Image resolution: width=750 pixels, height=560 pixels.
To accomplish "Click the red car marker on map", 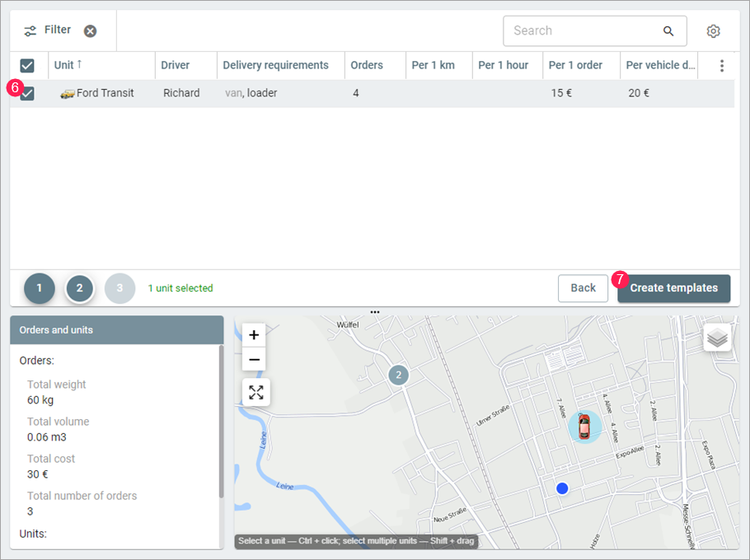I will [x=584, y=427].
